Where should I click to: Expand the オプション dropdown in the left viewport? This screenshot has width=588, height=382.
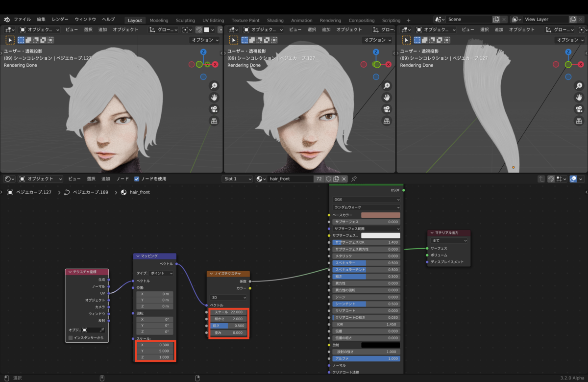coord(205,40)
